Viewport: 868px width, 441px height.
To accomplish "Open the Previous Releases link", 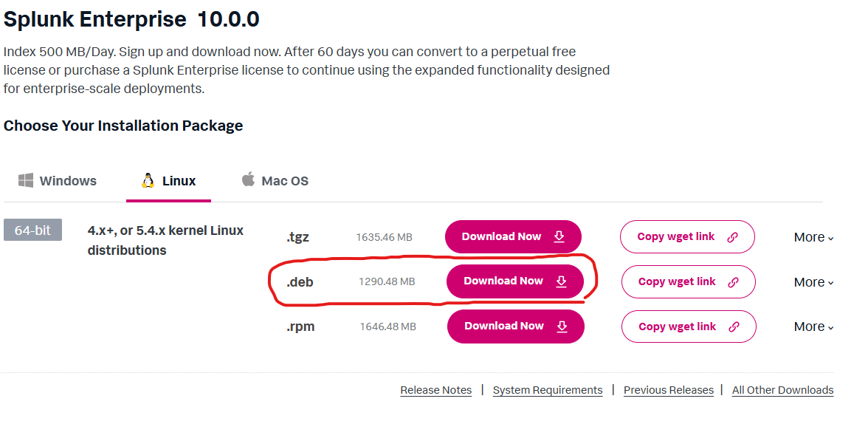I will coord(669,390).
